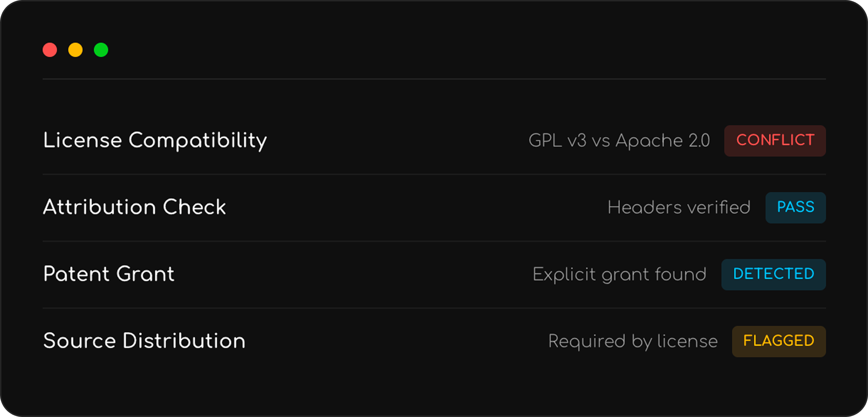868x417 pixels.
Task: Select the License Compatibility label
Action: click(155, 141)
